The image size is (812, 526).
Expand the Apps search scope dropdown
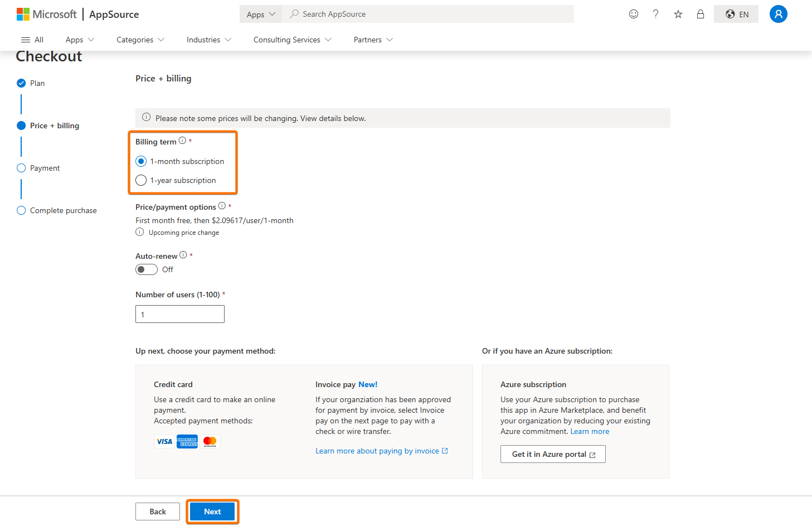(x=261, y=15)
